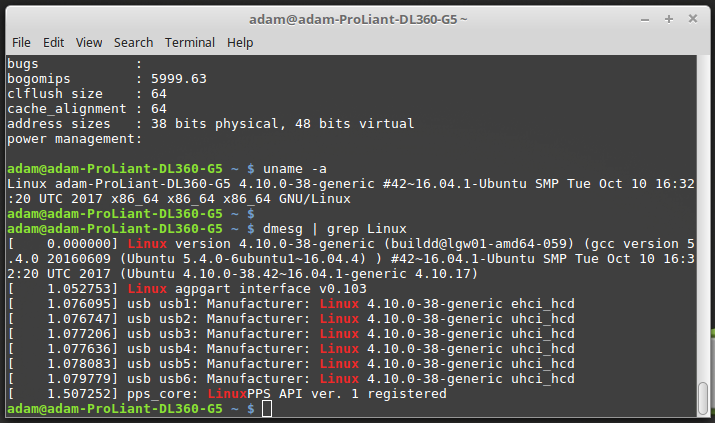This screenshot has height=423, width=715.
Task: Click the window title text
Action: (357, 19)
